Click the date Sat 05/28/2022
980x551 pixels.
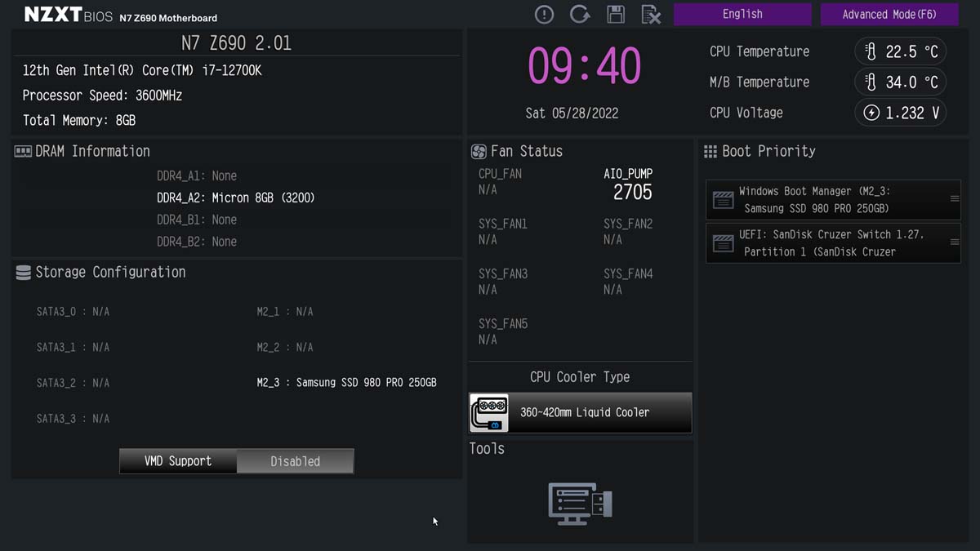[x=572, y=113]
